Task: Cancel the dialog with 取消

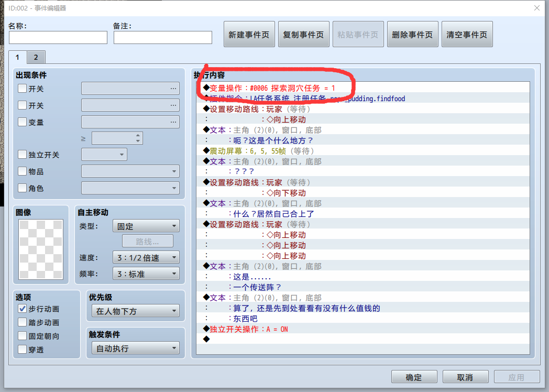Action: [x=465, y=377]
